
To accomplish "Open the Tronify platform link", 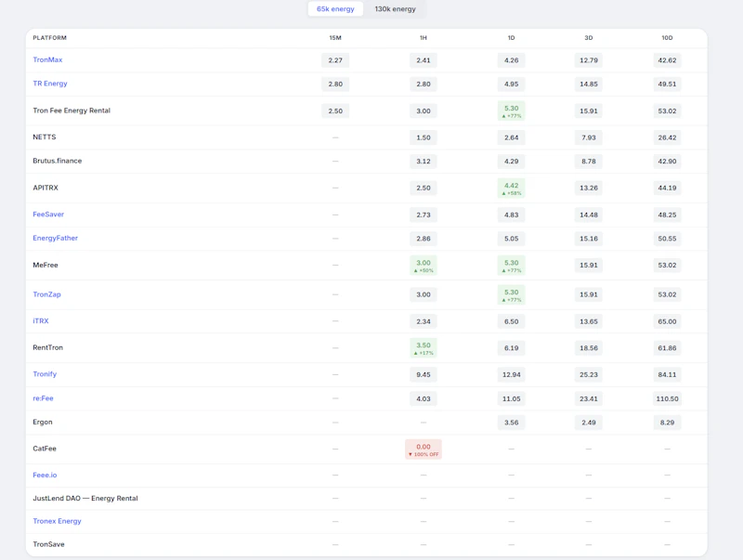I will [45, 374].
